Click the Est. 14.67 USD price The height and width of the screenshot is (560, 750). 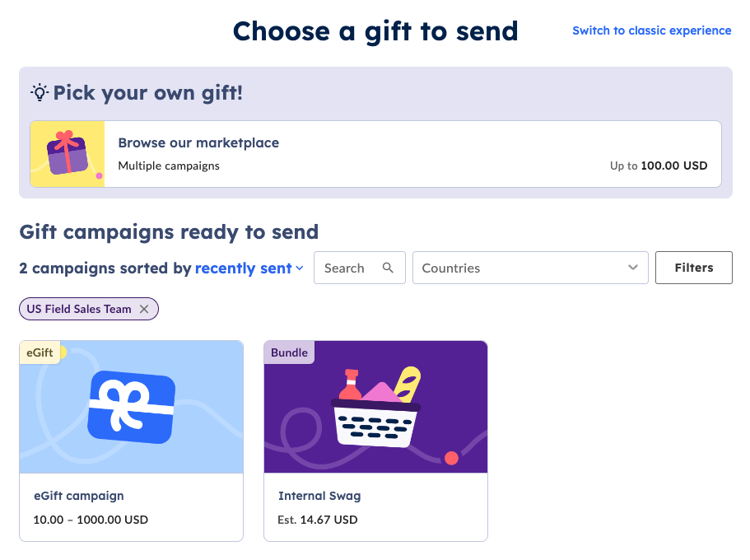point(318,520)
